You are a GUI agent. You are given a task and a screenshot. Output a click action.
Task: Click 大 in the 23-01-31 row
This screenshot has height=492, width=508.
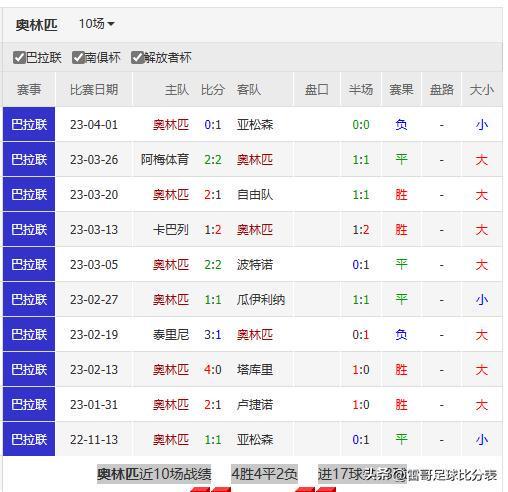482,405
